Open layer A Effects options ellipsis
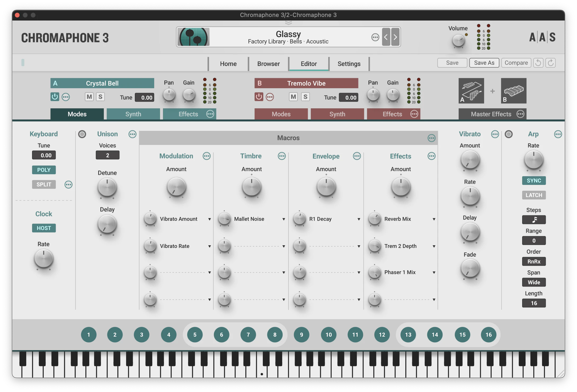Image resolution: width=577 pixels, height=392 pixels. coord(210,114)
